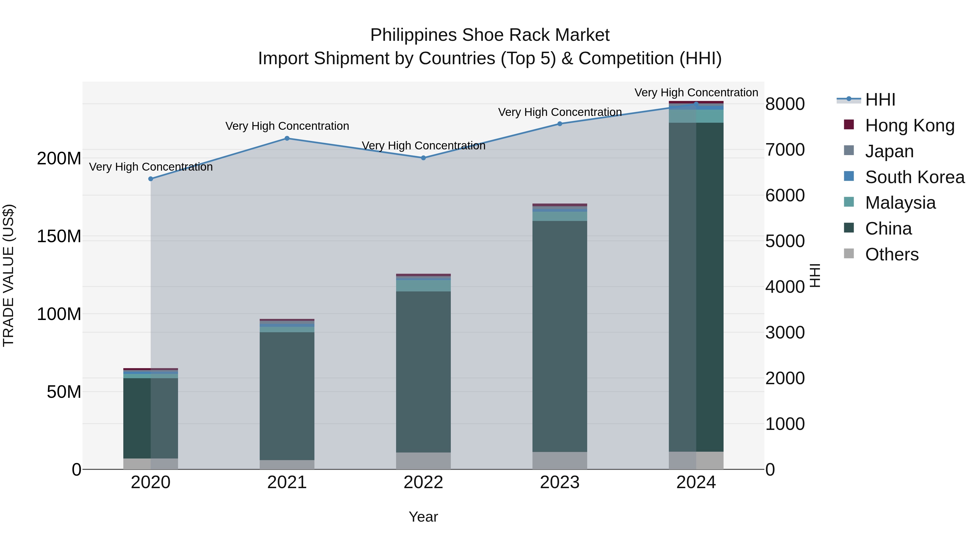Select the China segment of the 2021 bar

pos(287,396)
